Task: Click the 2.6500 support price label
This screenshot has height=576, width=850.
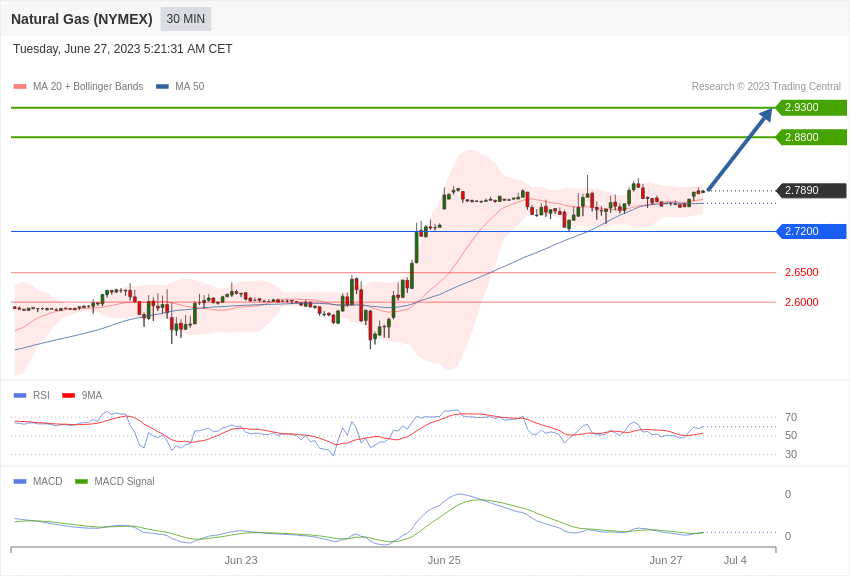Action: click(x=801, y=272)
